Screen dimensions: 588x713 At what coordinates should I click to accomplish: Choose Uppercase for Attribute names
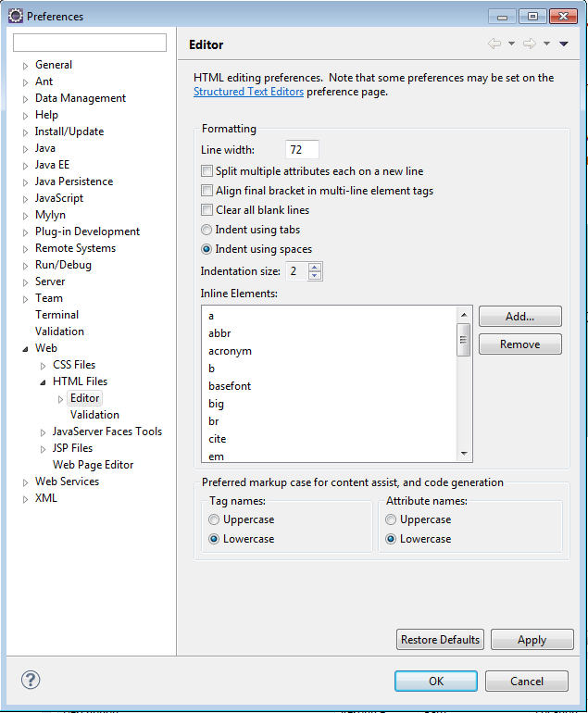coord(391,519)
